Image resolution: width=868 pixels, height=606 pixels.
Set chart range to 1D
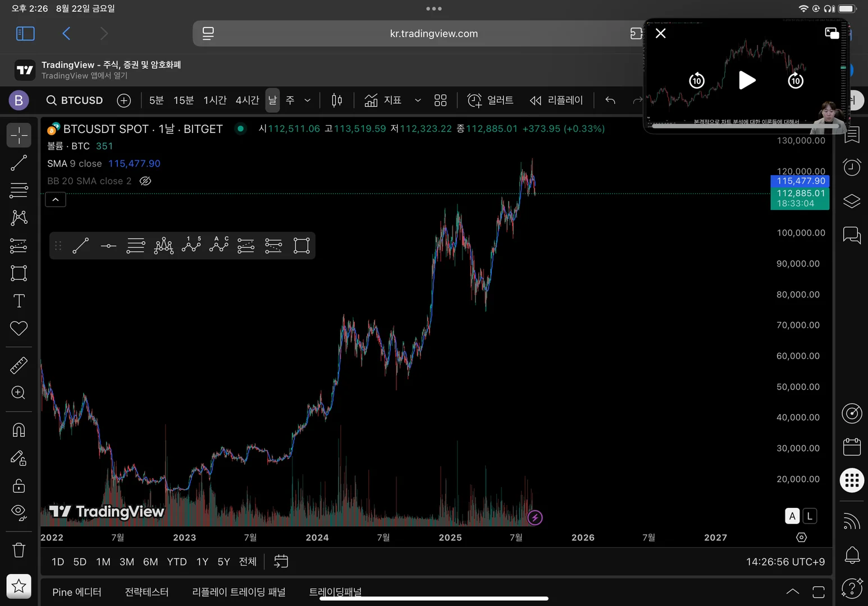point(58,562)
